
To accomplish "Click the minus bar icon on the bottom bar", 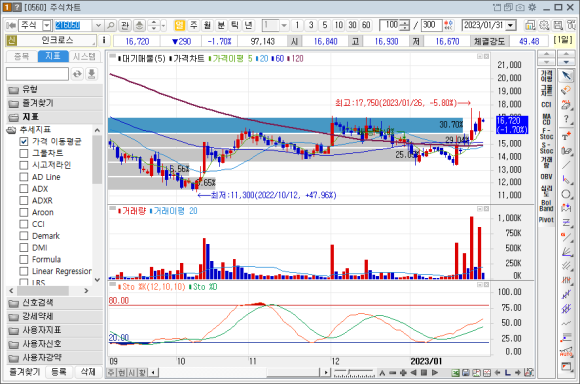I will 393,373.
